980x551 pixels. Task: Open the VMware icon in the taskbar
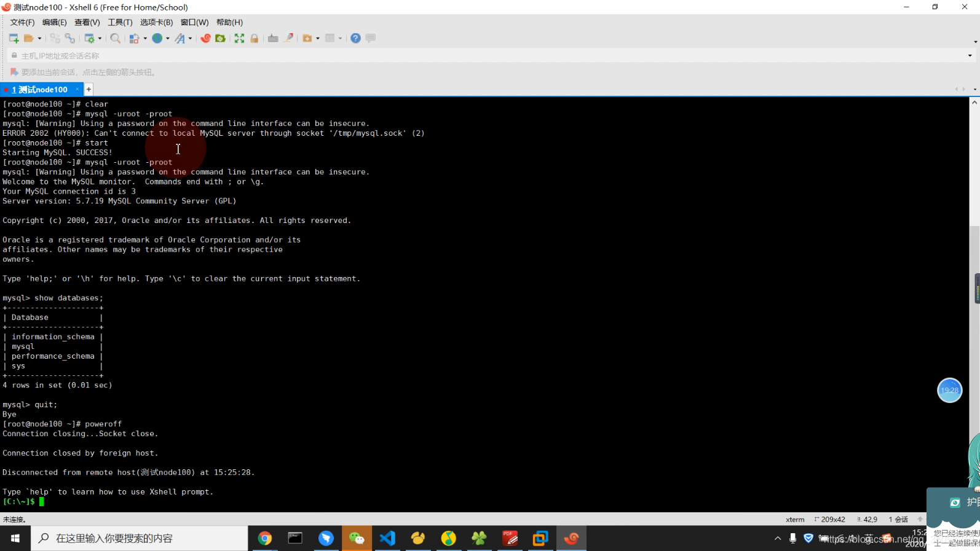pos(540,538)
